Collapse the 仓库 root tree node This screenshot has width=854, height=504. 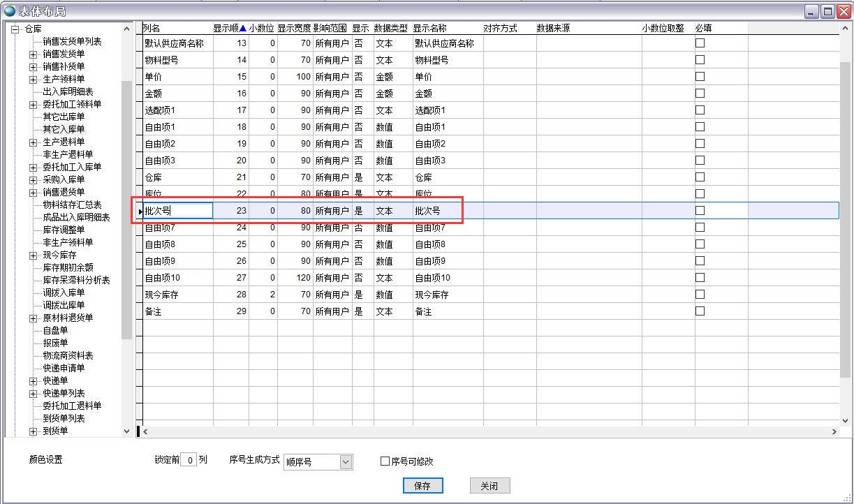(15, 29)
